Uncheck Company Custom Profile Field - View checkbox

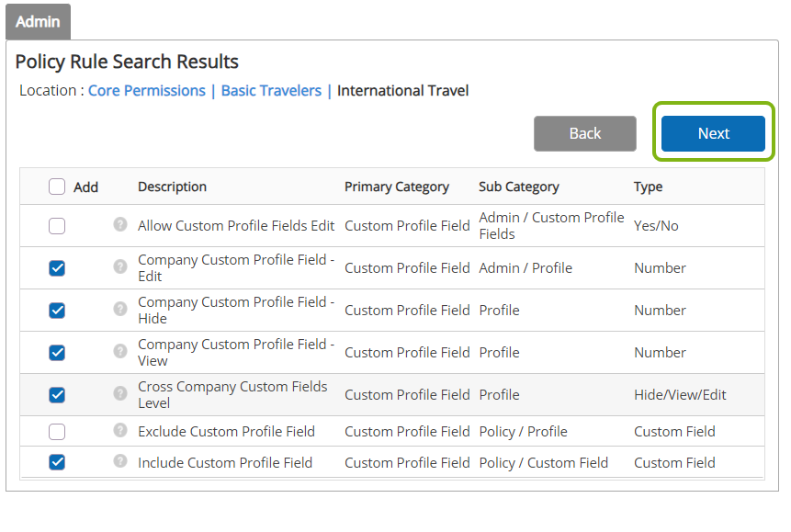coord(57,352)
